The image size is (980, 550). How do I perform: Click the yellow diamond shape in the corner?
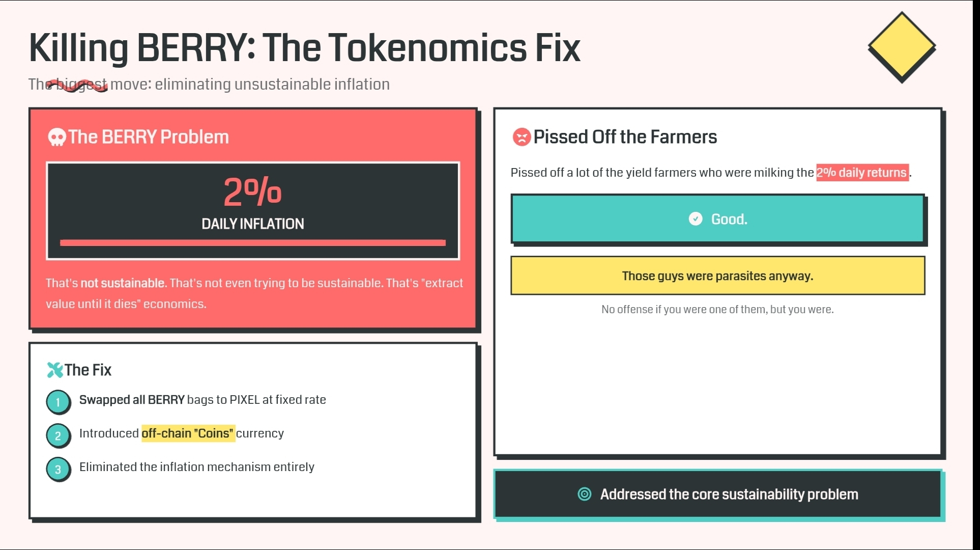point(901,47)
